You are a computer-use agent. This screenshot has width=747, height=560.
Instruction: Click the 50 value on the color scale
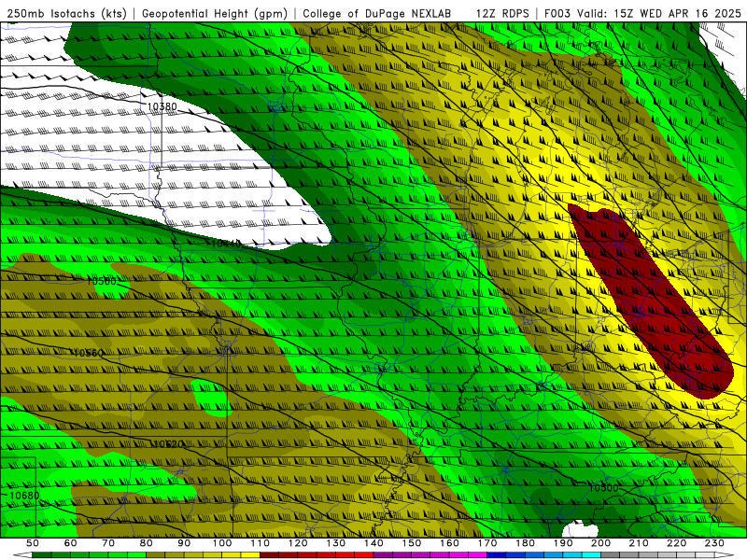pos(32,543)
